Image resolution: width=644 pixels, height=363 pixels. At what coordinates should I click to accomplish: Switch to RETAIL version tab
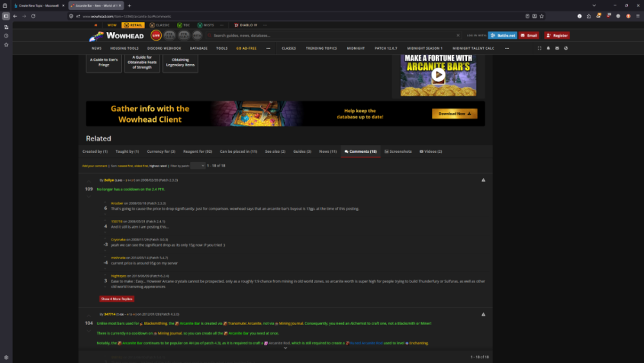(x=133, y=25)
